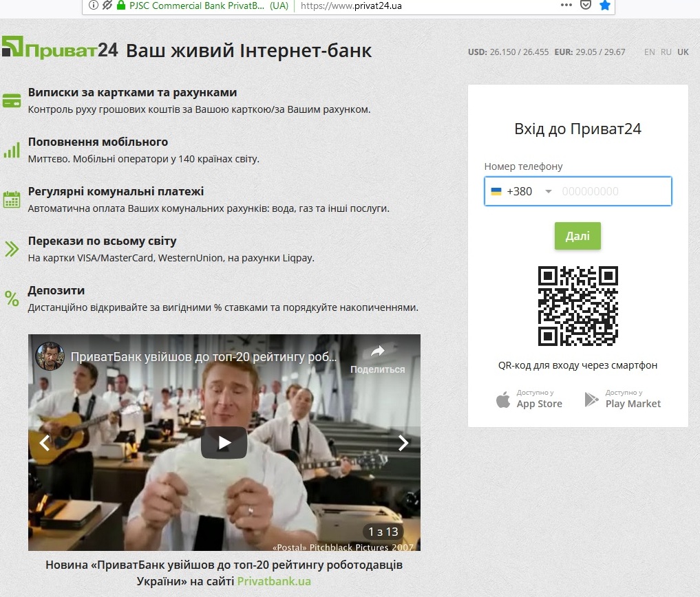Open the +380 country code dropdown
Image resolution: width=700 pixels, height=597 pixels.
(x=522, y=191)
